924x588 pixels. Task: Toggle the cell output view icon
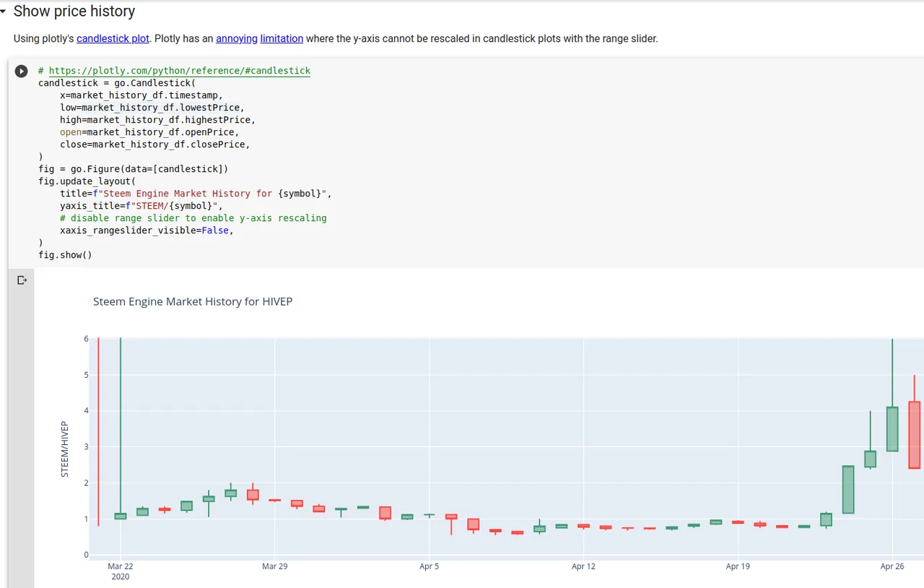point(22,280)
